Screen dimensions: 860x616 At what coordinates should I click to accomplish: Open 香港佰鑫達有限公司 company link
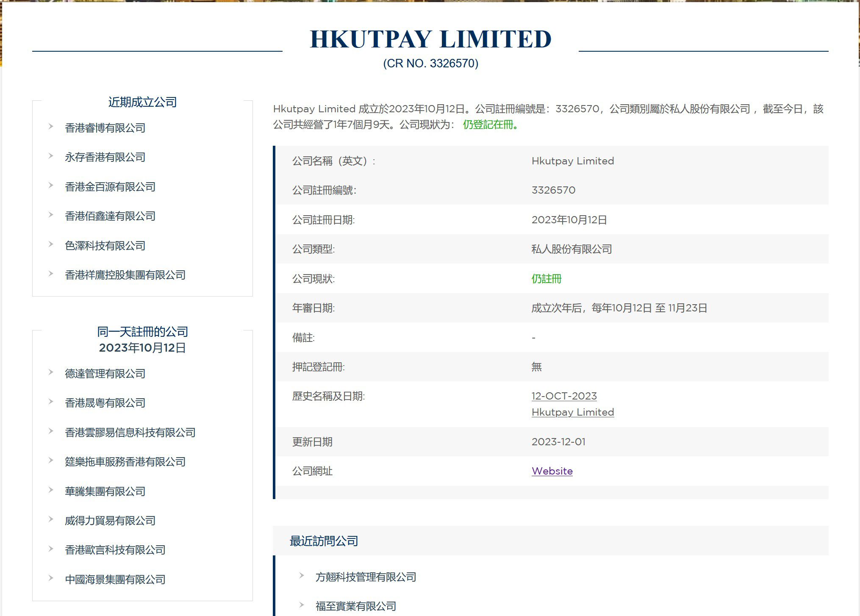pos(110,216)
